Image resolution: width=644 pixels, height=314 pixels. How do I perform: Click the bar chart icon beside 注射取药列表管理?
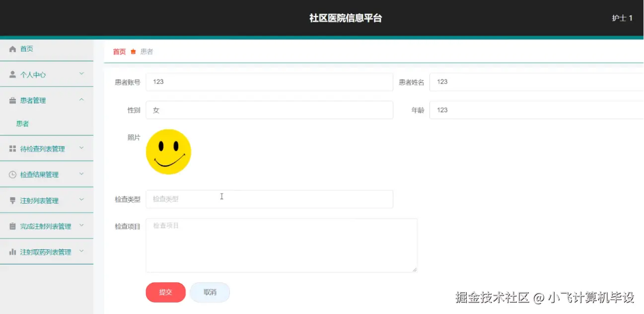[13, 252]
